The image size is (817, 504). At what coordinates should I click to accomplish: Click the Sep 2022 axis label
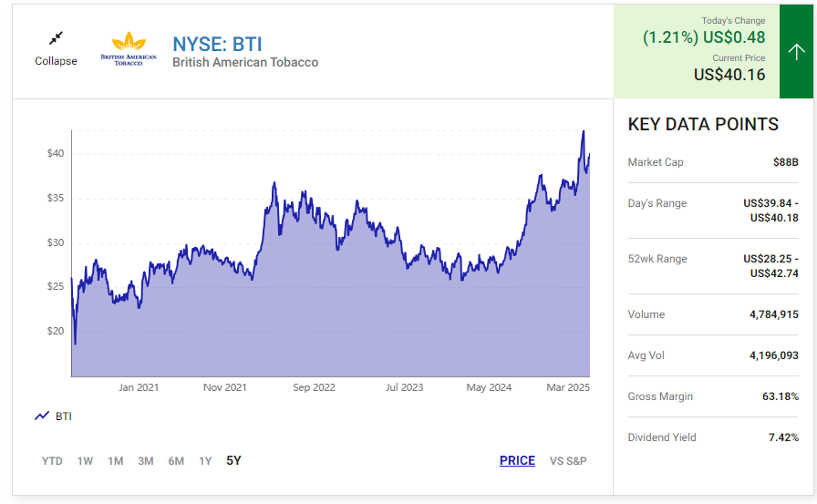click(315, 388)
